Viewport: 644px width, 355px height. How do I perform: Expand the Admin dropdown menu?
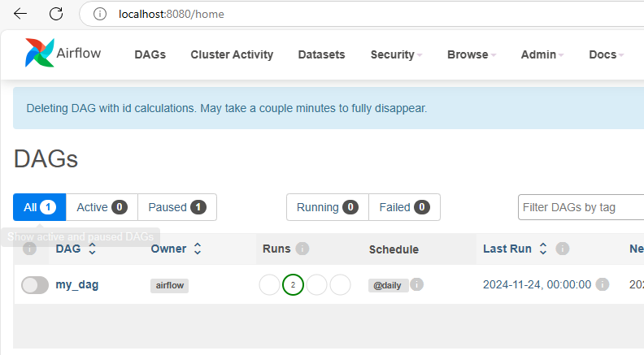(543, 54)
